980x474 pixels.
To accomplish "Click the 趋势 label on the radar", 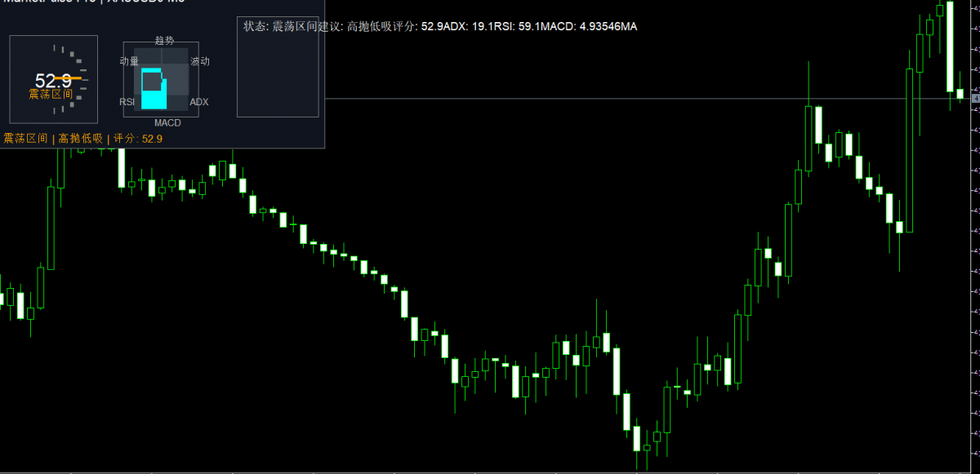I will tap(165, 40).
